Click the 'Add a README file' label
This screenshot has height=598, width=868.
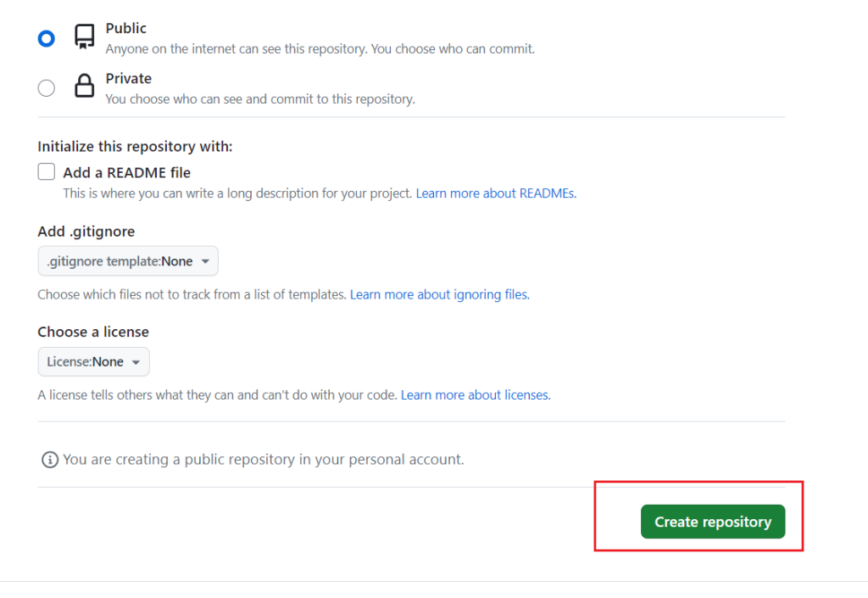click(x=127, y=173)
